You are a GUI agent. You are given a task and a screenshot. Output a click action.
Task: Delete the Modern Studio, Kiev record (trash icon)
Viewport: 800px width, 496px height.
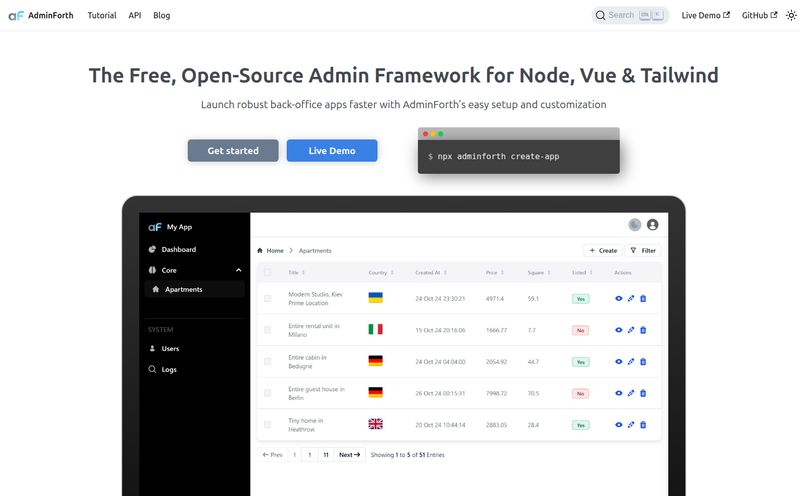[643, 299]
